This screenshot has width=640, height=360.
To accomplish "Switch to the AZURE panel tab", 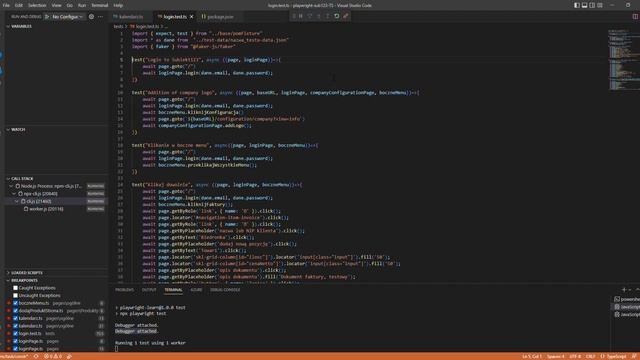I will point(196,290).
